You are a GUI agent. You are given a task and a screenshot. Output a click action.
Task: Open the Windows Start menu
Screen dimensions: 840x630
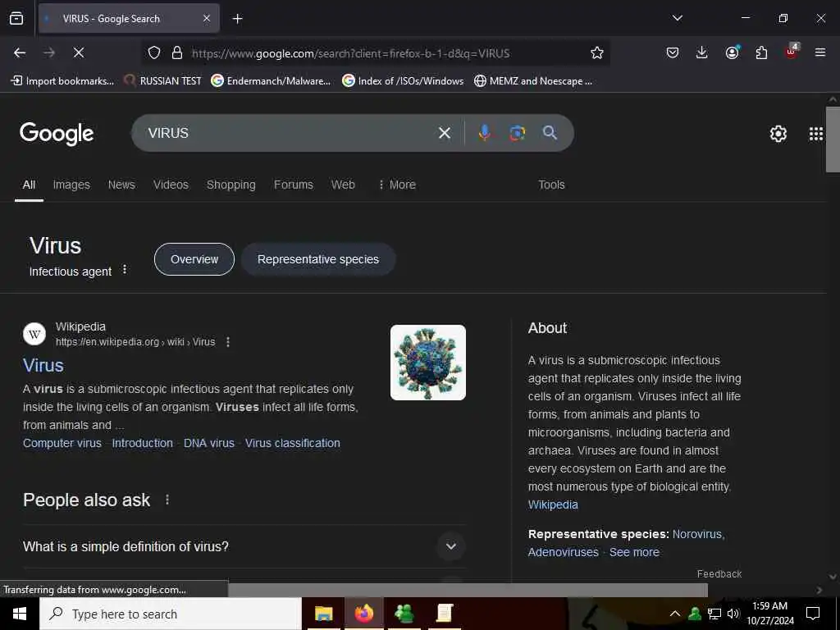[x=20, y=614]
